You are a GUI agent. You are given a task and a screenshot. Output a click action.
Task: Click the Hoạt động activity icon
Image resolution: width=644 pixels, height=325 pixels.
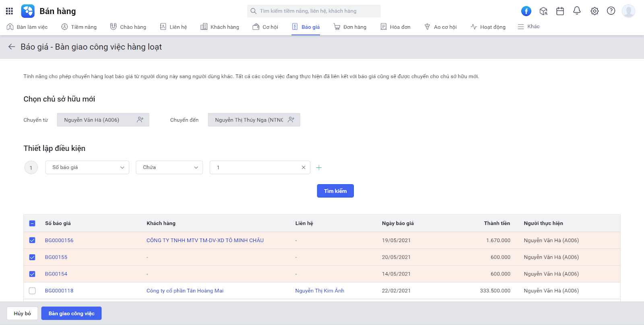(474, 27)
